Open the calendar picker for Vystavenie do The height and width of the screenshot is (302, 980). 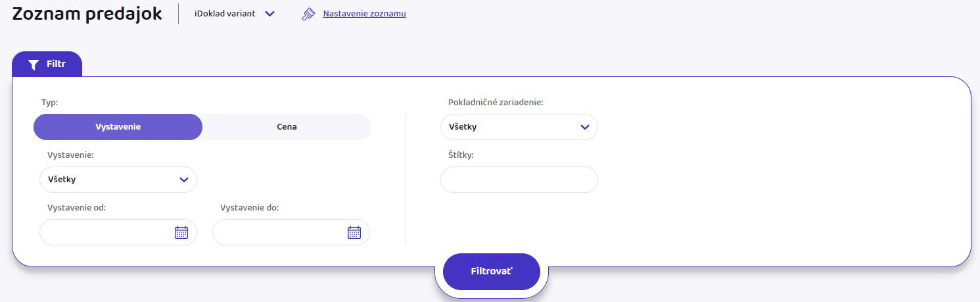click(x=354, y=232)
